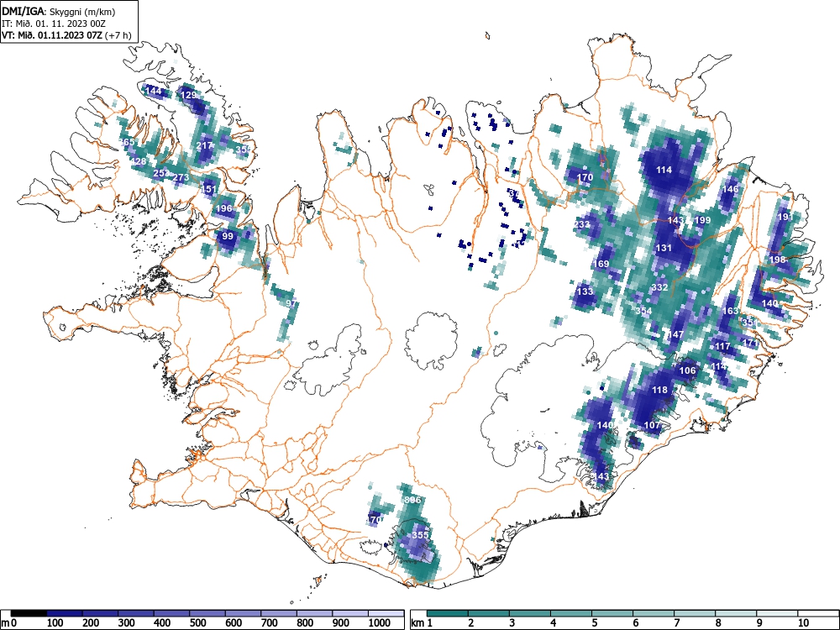Click the '1000' label on the metre legend
Viewport: 840px width, 630px height.
(x=380, y=623)
